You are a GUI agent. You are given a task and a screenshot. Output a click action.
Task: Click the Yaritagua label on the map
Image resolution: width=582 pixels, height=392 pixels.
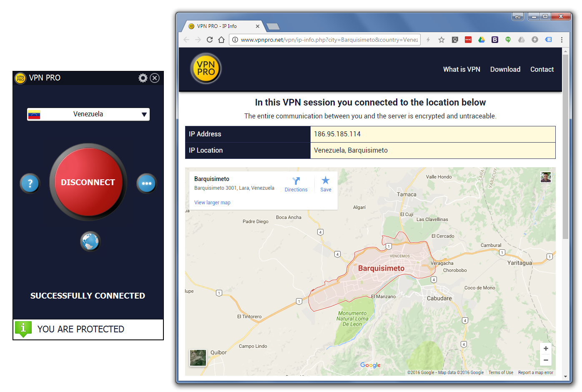pyautogui.click(x=519, y=263)
